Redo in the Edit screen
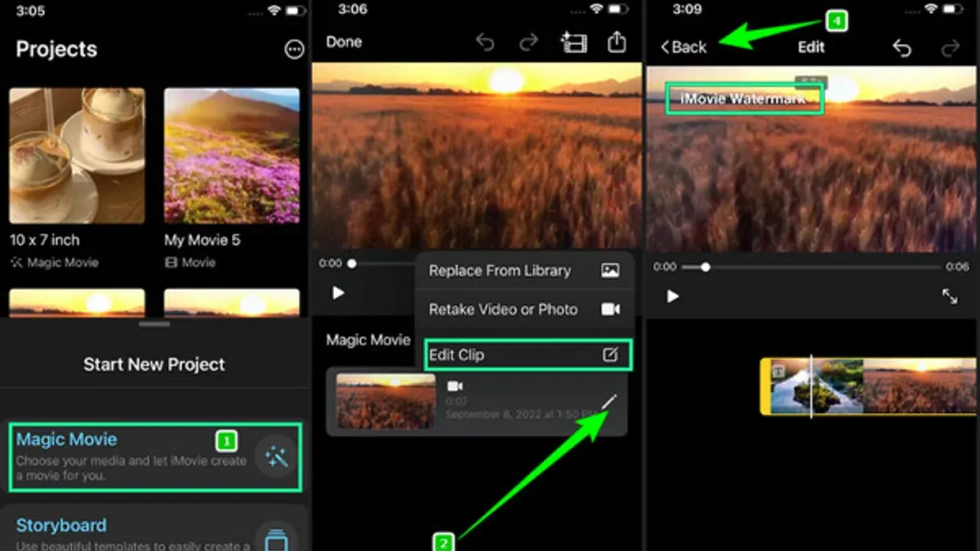This screenshot has width=980, height=551. 951,48
